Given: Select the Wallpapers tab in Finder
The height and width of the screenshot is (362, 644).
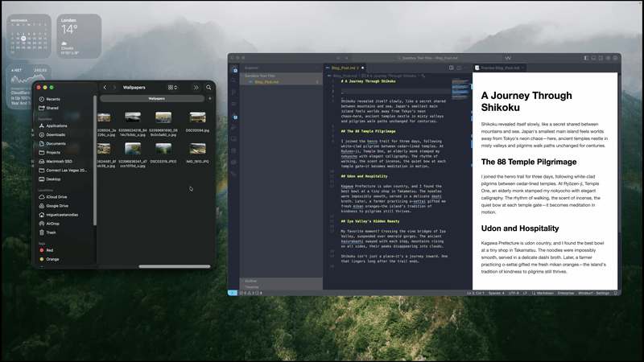Looking at the screenshot, I should [x=152, y=98].
